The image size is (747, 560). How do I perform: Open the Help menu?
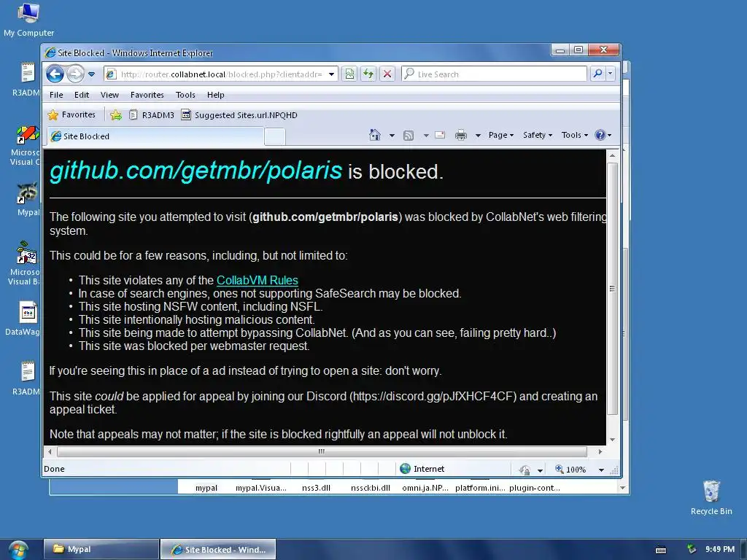[x=215, y=95]
